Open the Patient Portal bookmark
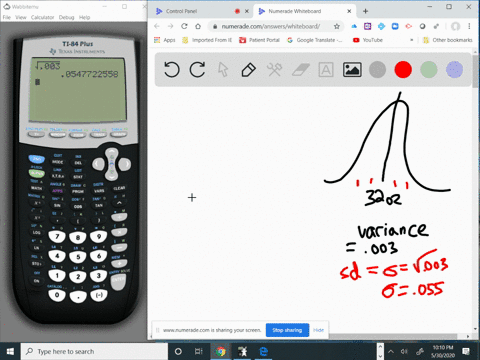This screenshot has width=480, height=360. [x=259, y=40]
